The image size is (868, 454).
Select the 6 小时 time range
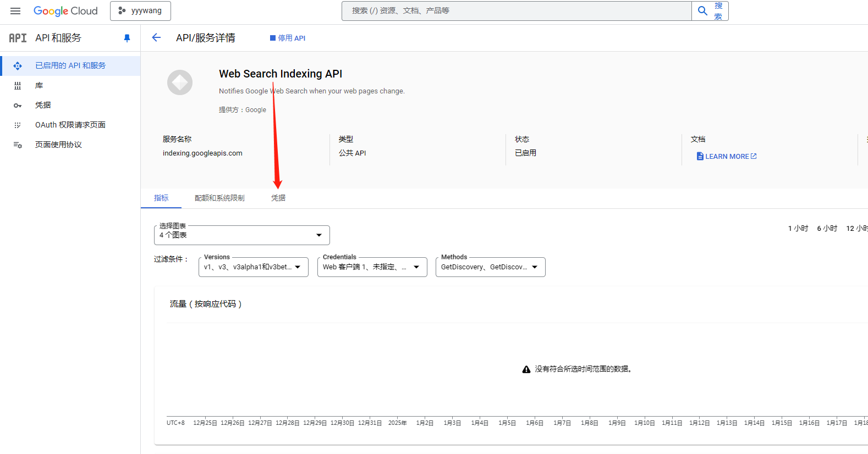827,229
